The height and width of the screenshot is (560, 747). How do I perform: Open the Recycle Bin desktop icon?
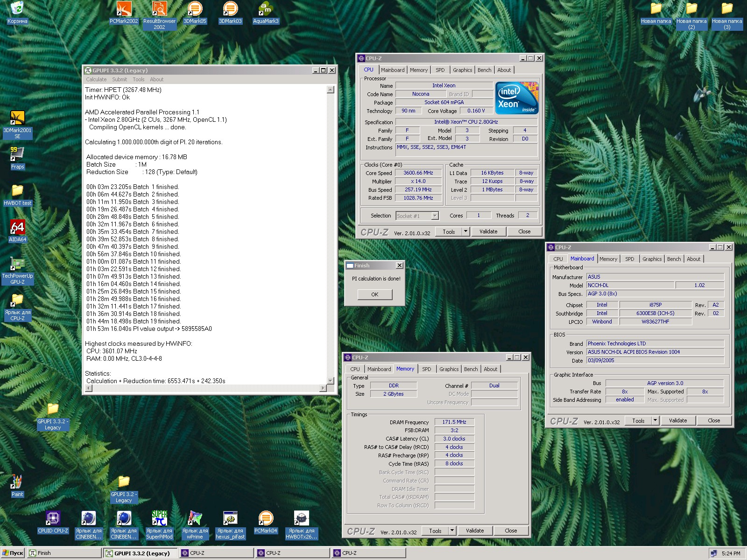tap(17, 12)
